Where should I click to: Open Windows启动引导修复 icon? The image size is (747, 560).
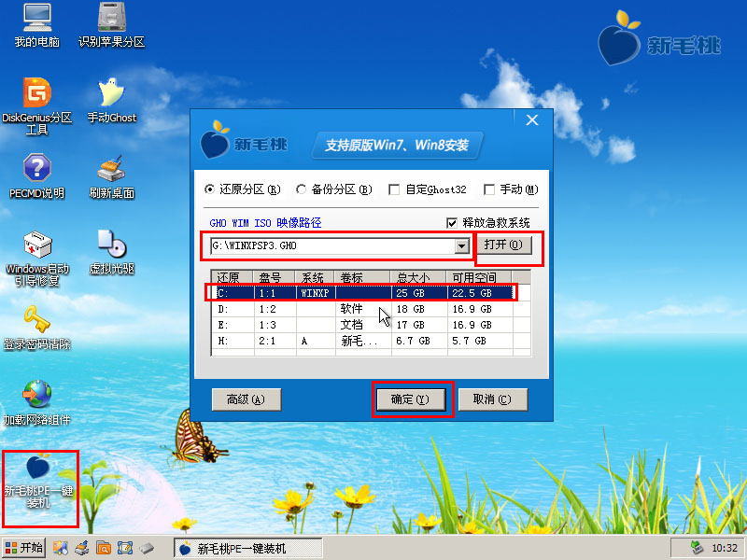click(36, 259)
